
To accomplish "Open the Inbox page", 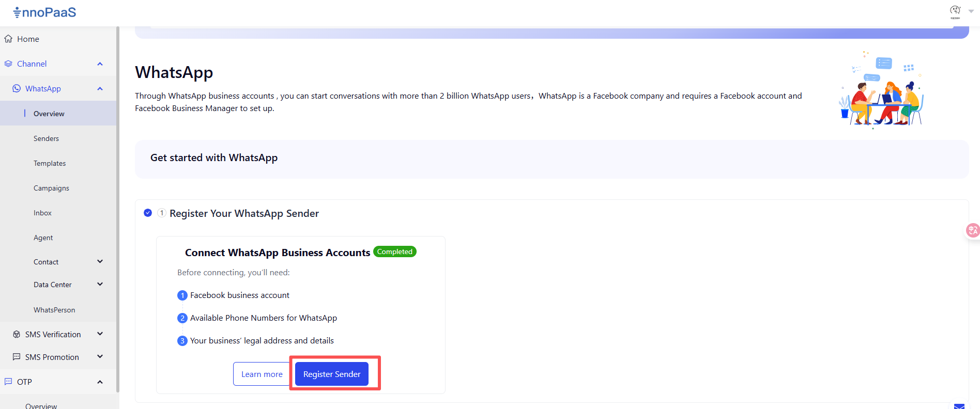I will click(42, 213).
